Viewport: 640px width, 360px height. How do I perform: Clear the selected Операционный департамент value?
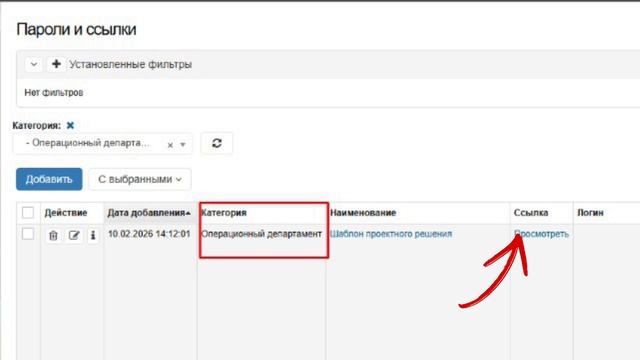point(170,145)
